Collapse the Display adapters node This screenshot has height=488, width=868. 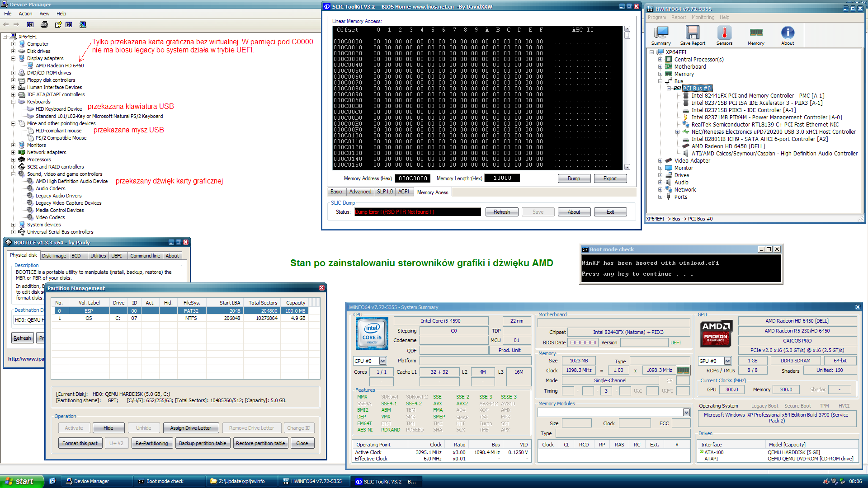click(14, 58)
